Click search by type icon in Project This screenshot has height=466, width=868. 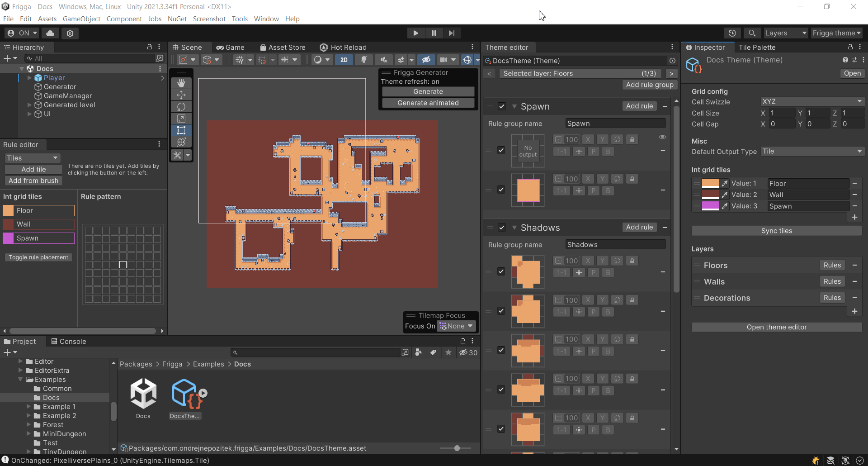tap(418, 352)
